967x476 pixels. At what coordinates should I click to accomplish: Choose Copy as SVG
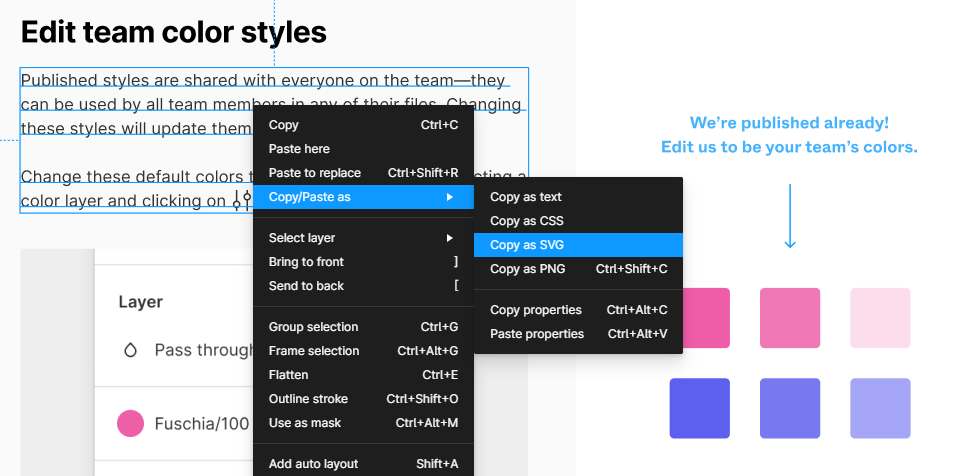[x=578, y=245]
